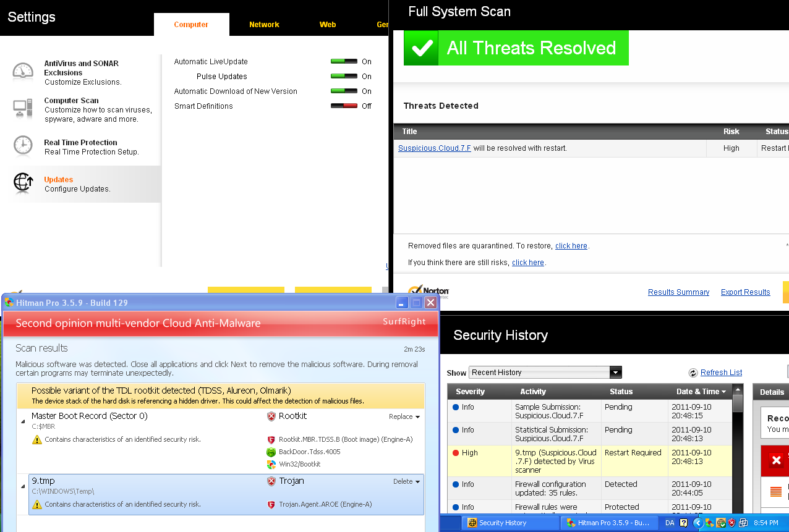This screenshot has height=532, width=789.
Task: Open the Replace action dropdown for Master Boot Record
Action: [404, 417]
